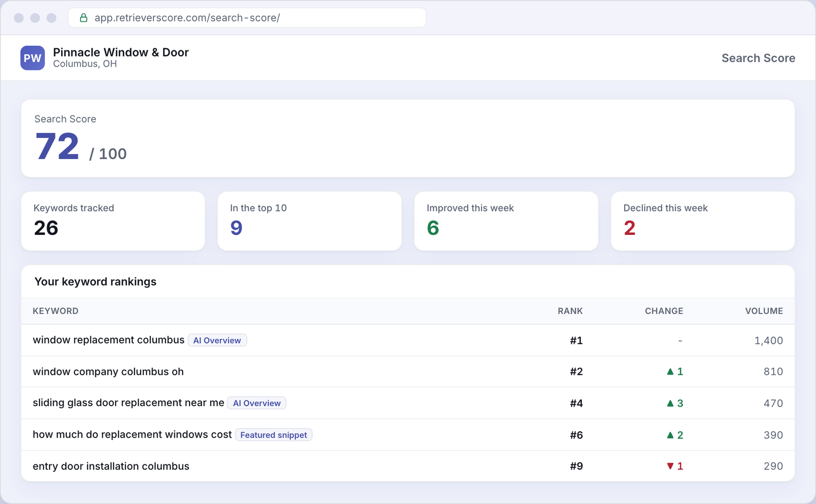Select keyword 'sliding glass door replacement near me'

click(129, 403)
